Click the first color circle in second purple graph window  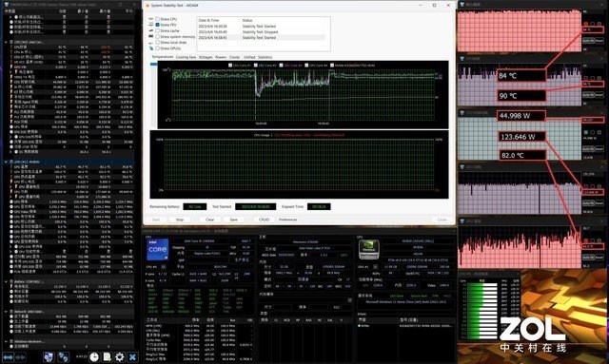(x=586, y=78)
